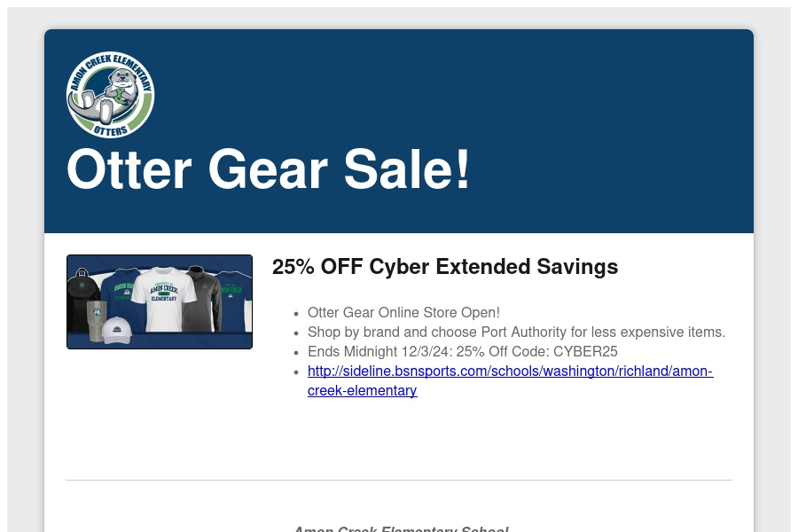The height and width of the screenshot is (532, 798).
Task: Click the "Otter Gear Sale!" banner title
Action: pos(268,169)
